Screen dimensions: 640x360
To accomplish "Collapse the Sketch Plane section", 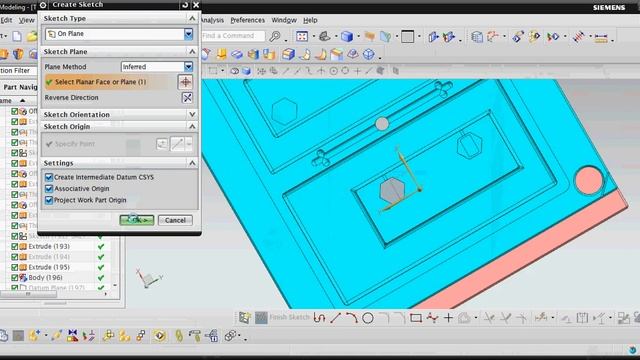I will pos(192,51).
